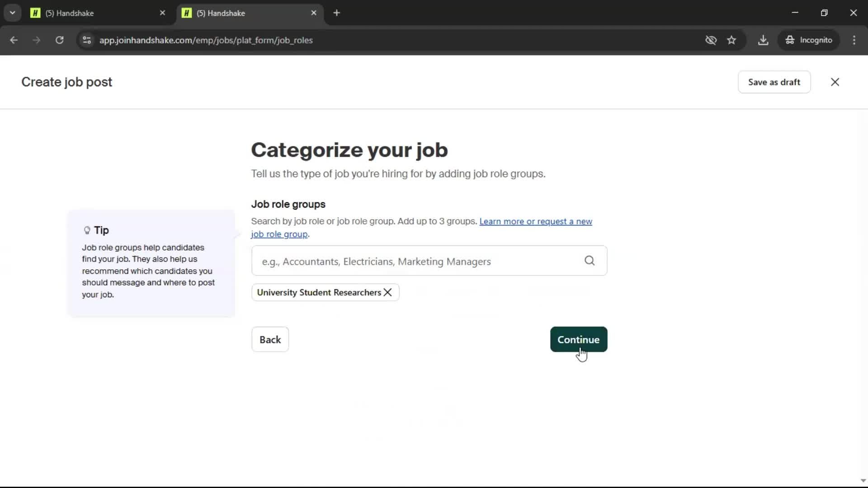Close the second Handshake tab
The height and width of the screenshot is (488, 868).
[314, 13]
